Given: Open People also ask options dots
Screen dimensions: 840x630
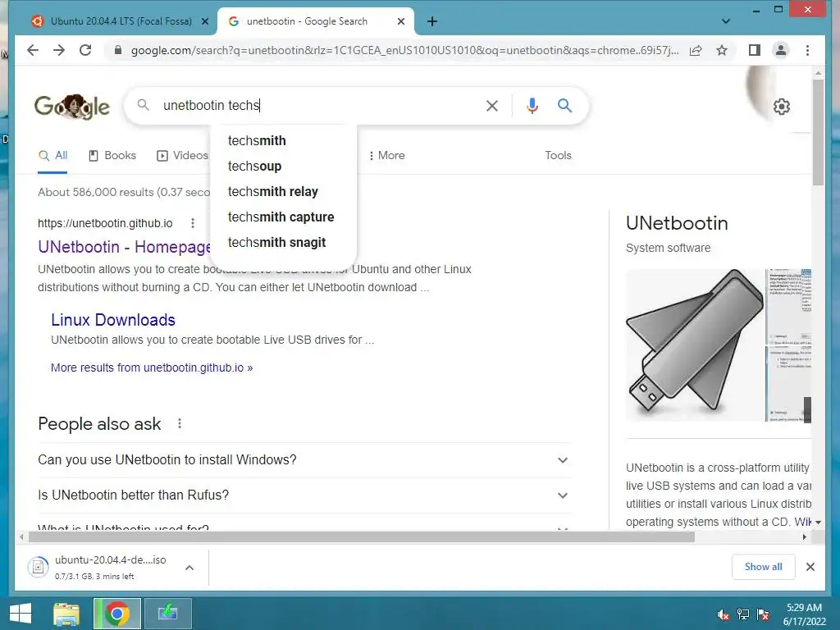Looking at the screenshot, I should tap(180, 424).
